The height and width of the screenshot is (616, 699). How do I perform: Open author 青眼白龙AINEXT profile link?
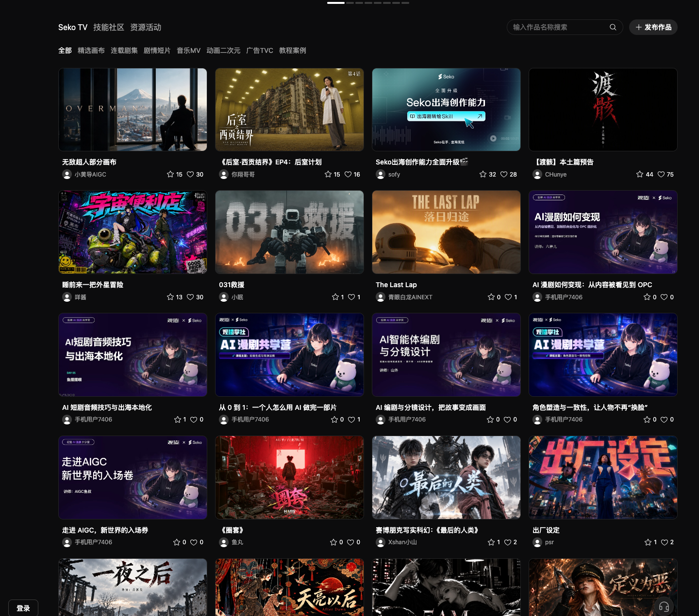410,297
